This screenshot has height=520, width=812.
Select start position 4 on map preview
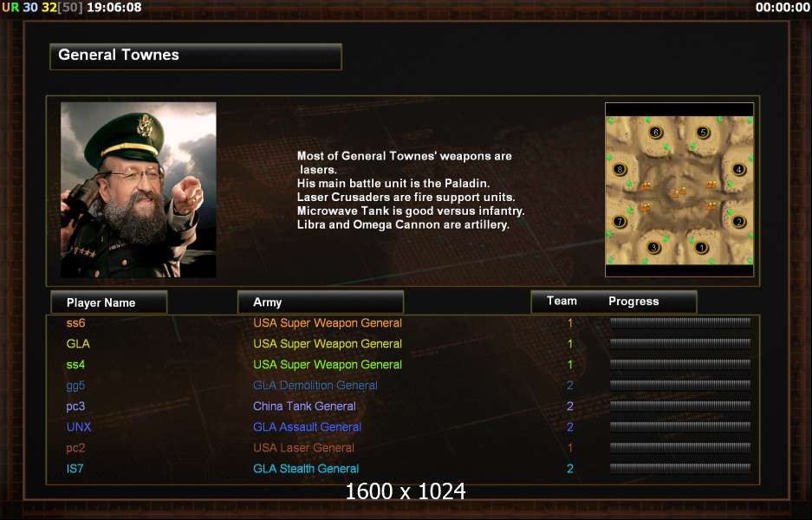coord(739,169)
